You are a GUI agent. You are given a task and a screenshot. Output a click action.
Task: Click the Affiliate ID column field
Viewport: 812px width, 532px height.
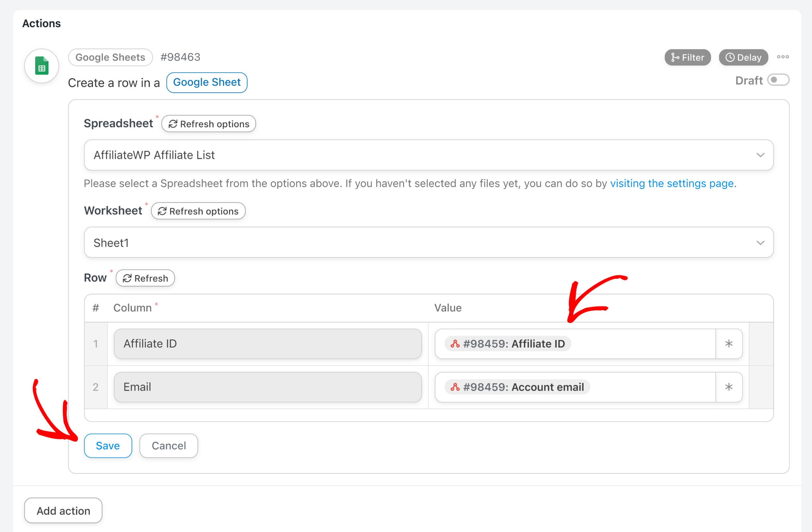point(268,344)
